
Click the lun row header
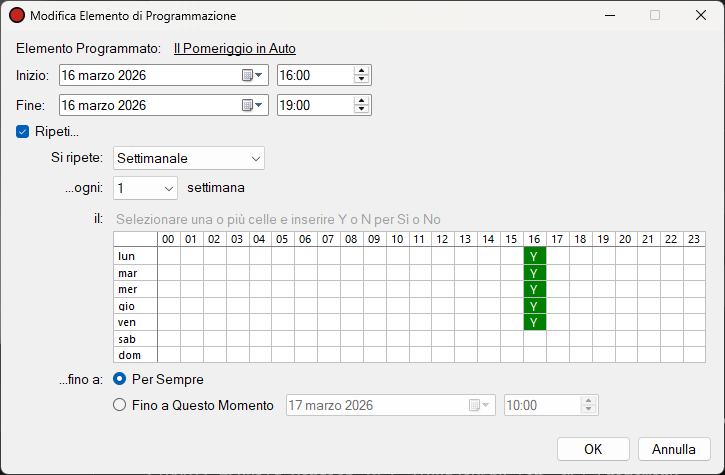pyautogui.click(x=135, y=256)
